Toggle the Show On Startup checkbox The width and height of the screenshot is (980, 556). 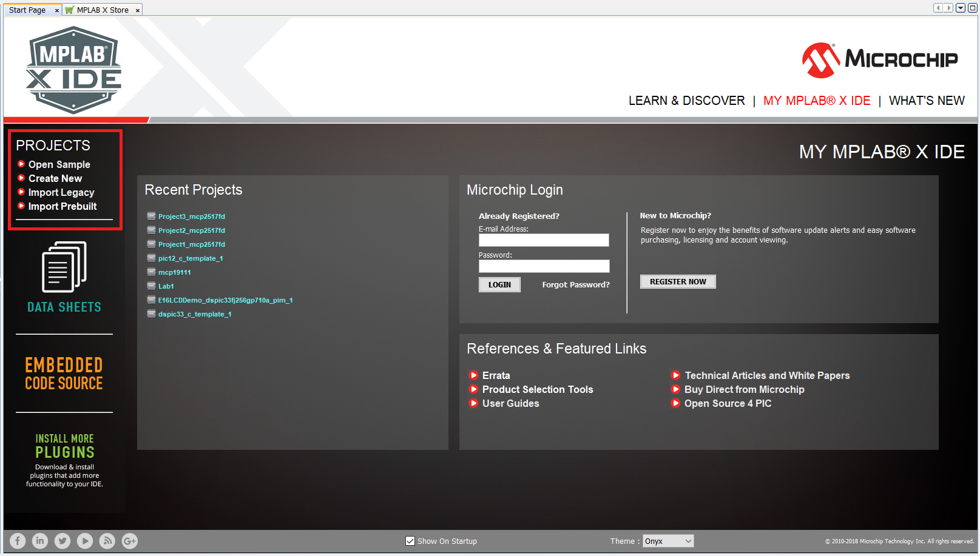(410, 541)
